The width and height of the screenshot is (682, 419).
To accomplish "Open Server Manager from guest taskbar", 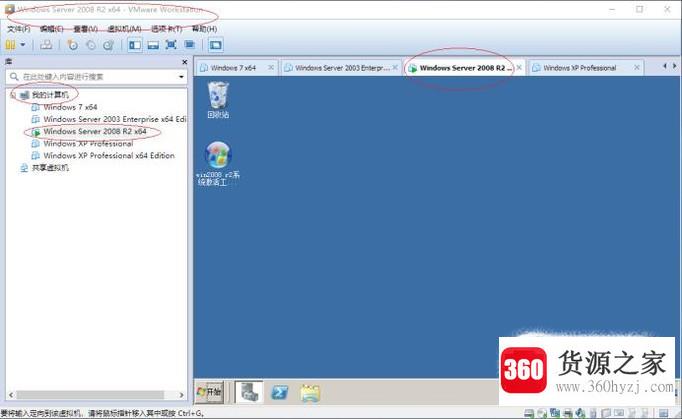I will [249, 392].
